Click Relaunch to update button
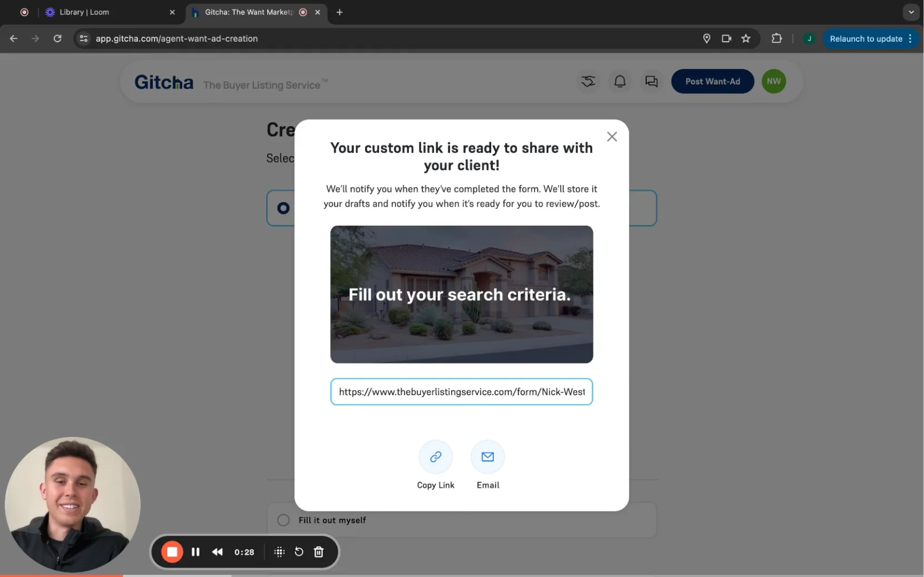 click(x=870, y=38)
